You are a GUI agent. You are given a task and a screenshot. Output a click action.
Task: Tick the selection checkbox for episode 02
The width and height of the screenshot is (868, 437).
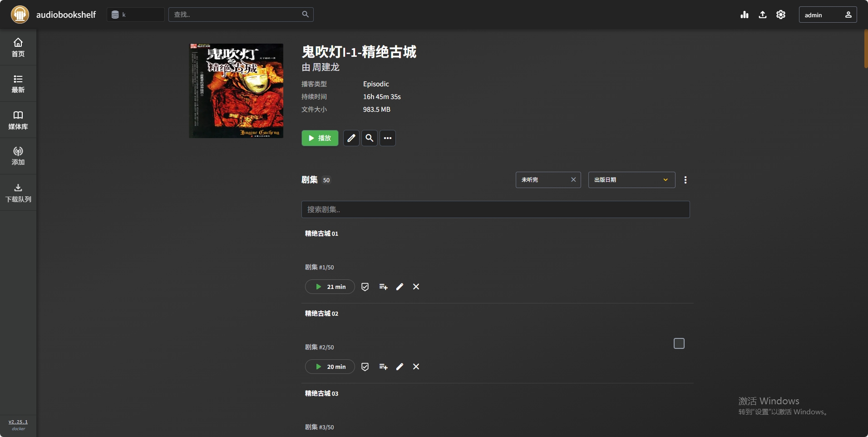(x=679, y=343)
